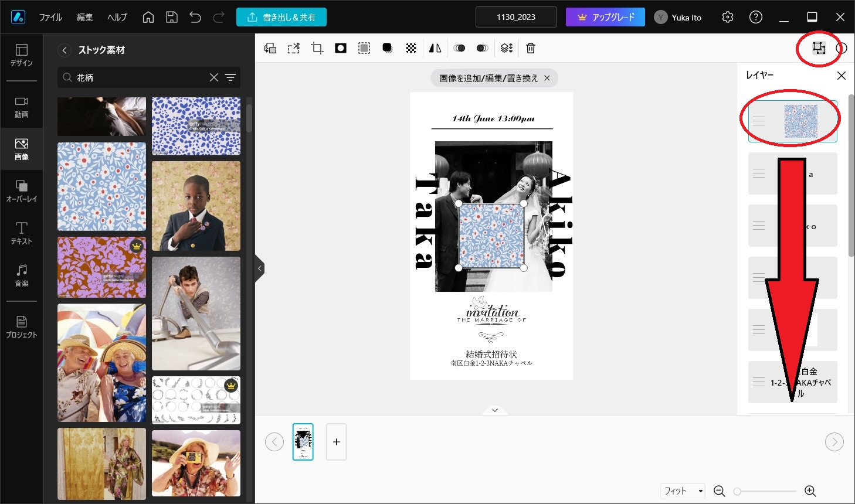This screenshot has height=504, width=855.
Task: Open the checkerboard transparency tool
Action: 411,49
